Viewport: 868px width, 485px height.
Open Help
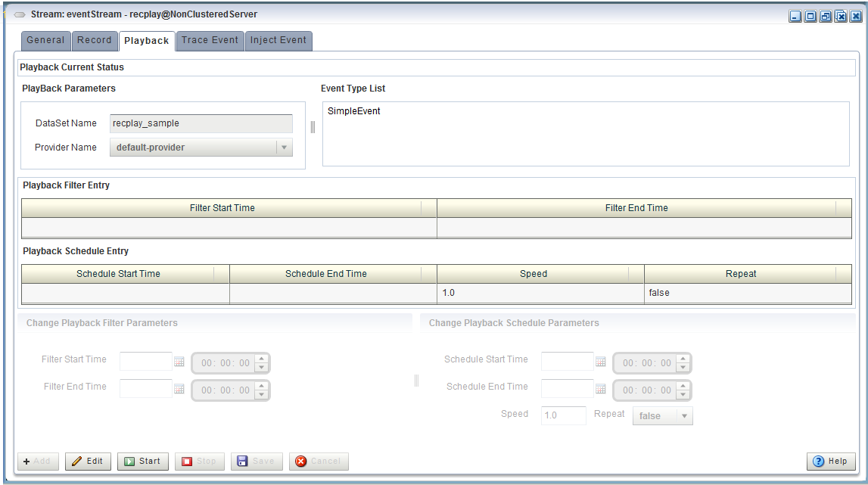point(830,462)
